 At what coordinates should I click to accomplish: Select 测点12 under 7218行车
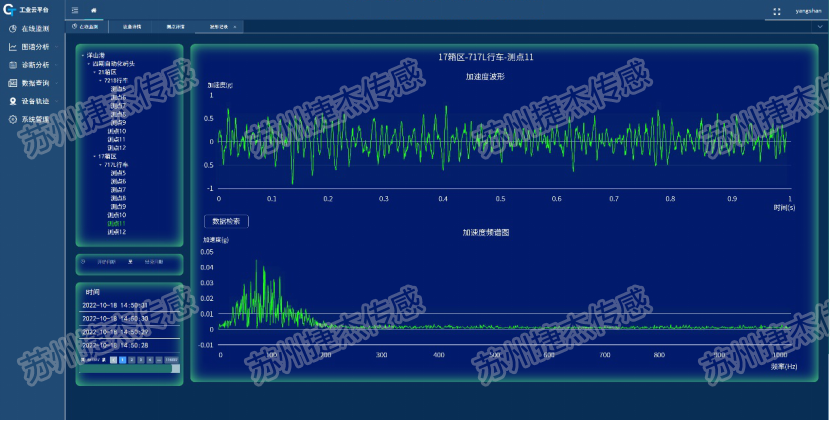(116, 148)
